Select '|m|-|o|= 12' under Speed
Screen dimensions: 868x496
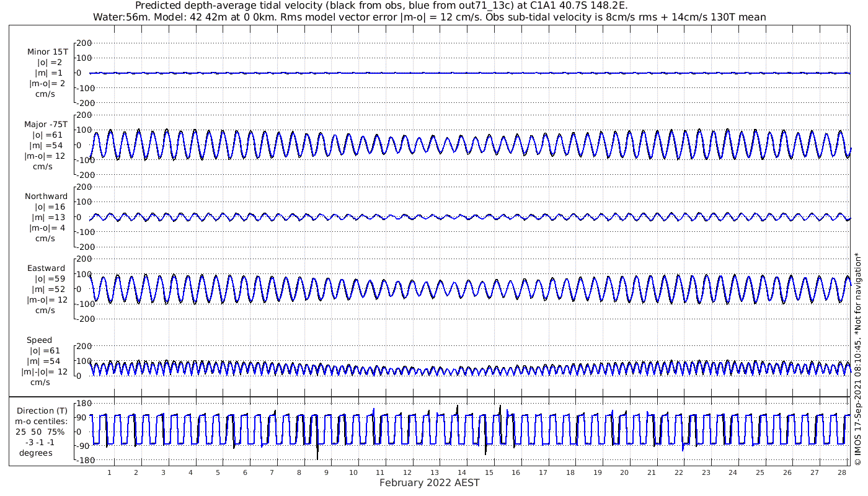(x=45, y=372)
